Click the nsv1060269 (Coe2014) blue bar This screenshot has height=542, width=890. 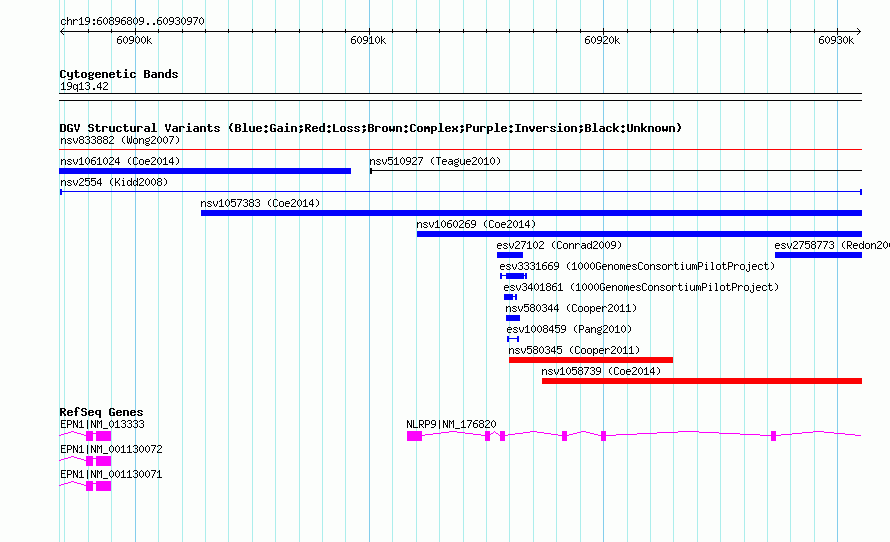pyautogui.click(x=639, y=234)
